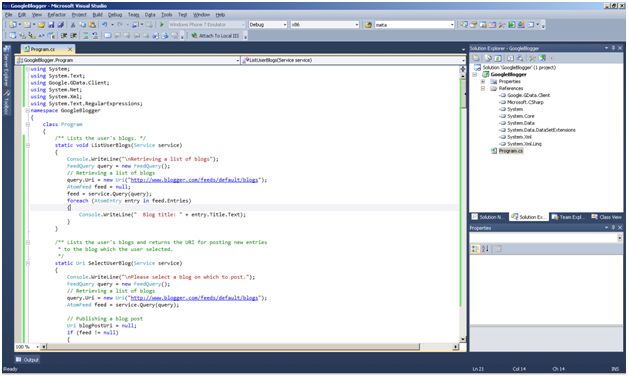This screenshot has height=377, width=628.
Task: Click blogger.com URL in SelectUserBlog method
Action: pyautogui.click(x=194, y=298)
